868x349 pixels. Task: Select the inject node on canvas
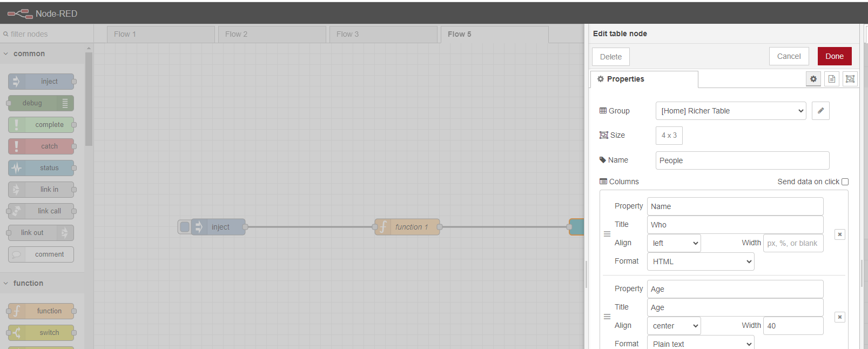[x=218, y=227]
